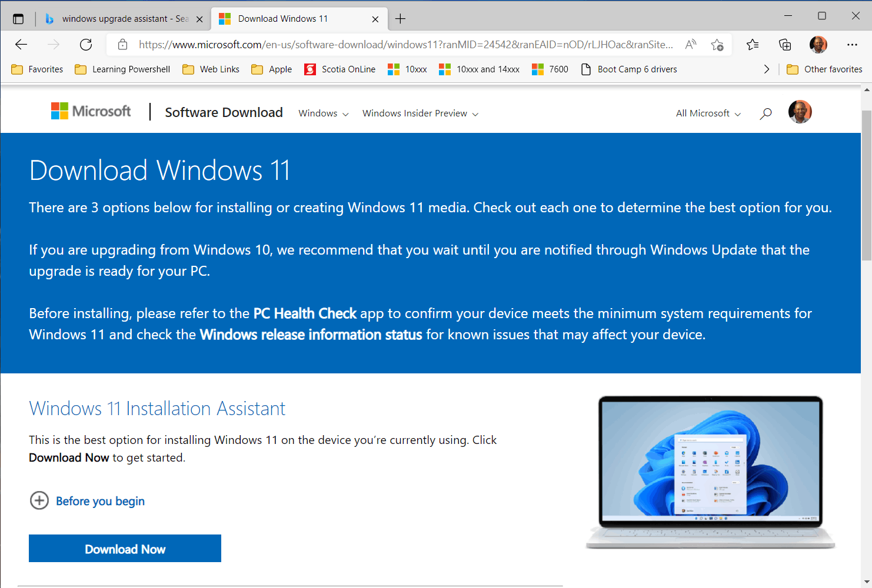Viewport: 872px width, 588px height.
Task: Click the Microsoft logo
Action: click(91, 111)
